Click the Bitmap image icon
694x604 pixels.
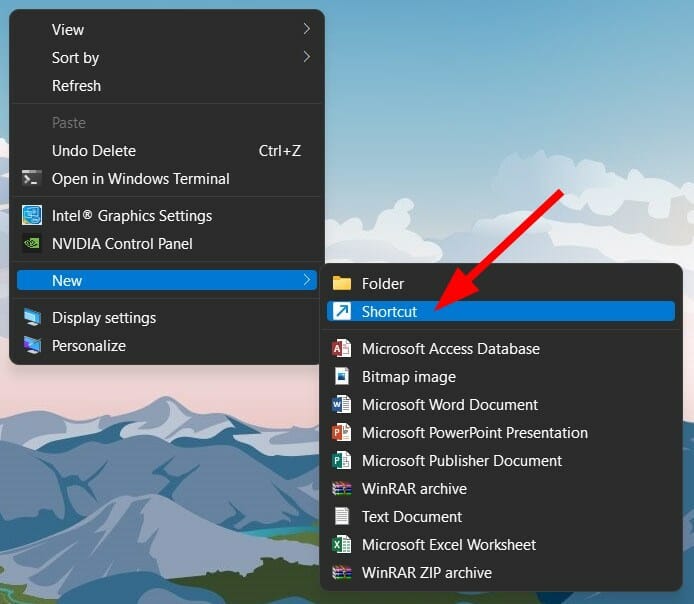point(342,376)
